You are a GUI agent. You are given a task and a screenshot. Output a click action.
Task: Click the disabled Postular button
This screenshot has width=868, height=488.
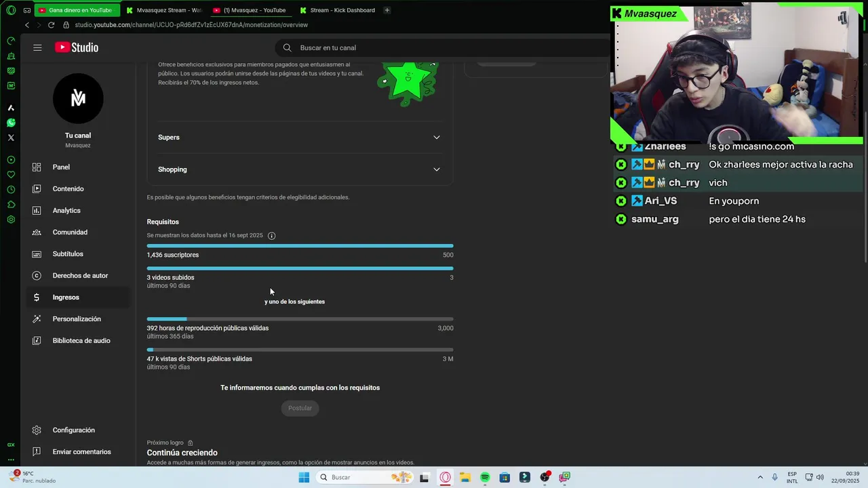[300, 408]
